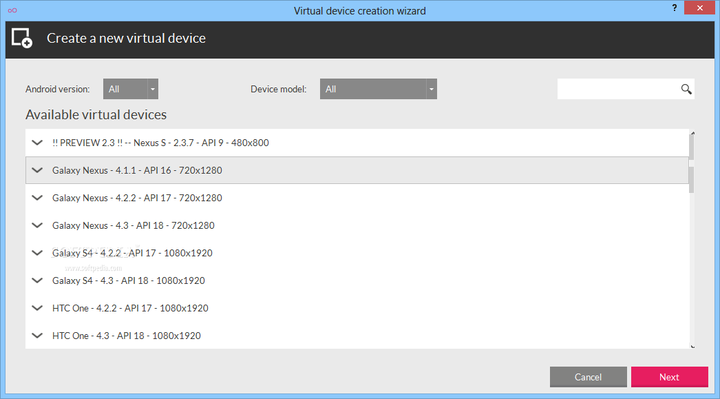Click the Cancel button
The height and width of the screenshot is (399, 720).
(588, 377)
